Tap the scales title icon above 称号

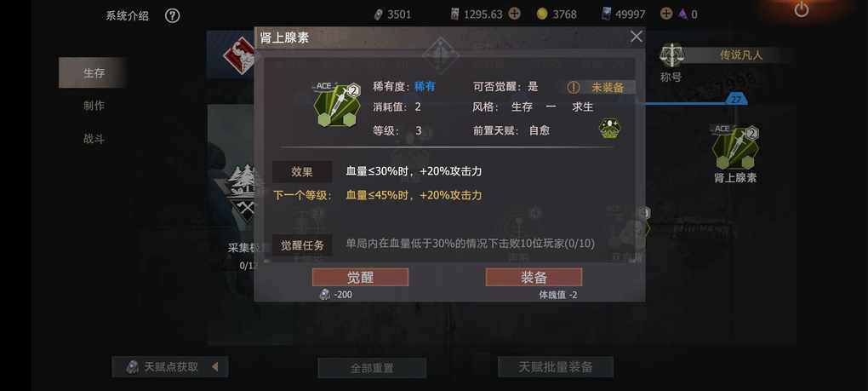click(x=671, y=55)
